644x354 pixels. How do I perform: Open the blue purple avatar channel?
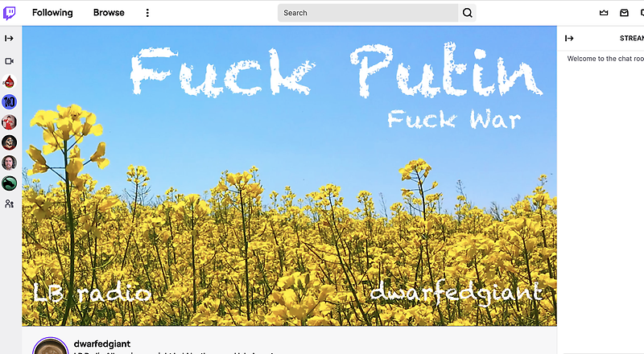[10, 101]
